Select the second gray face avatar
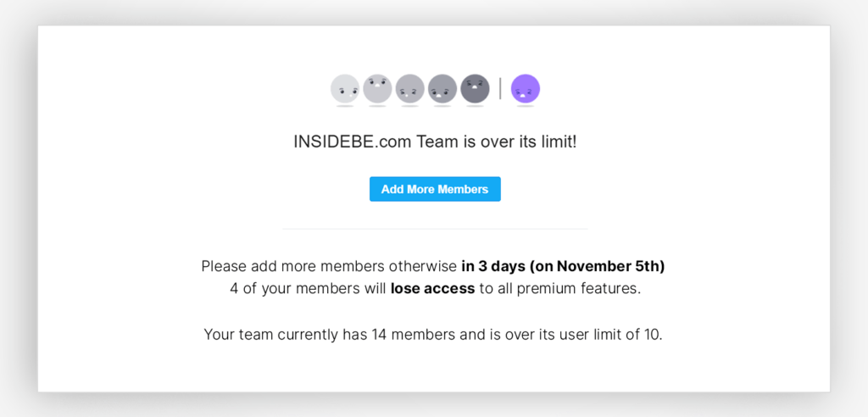 coord(377,89)
